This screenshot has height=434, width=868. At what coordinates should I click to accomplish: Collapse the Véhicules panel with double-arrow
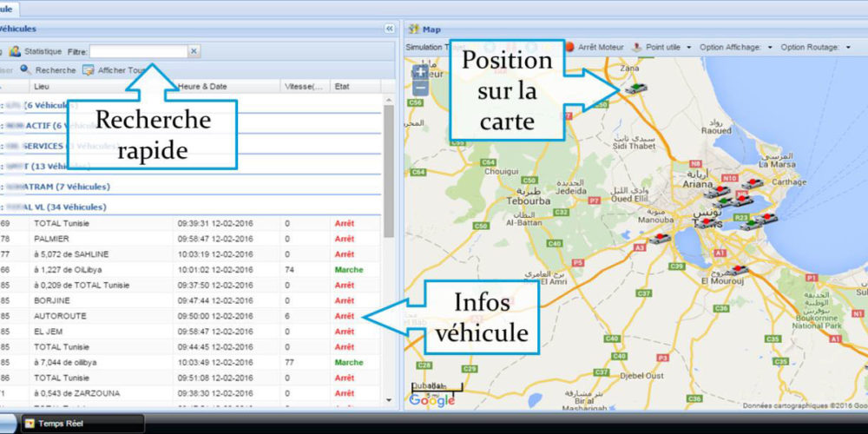click(389, 29)
